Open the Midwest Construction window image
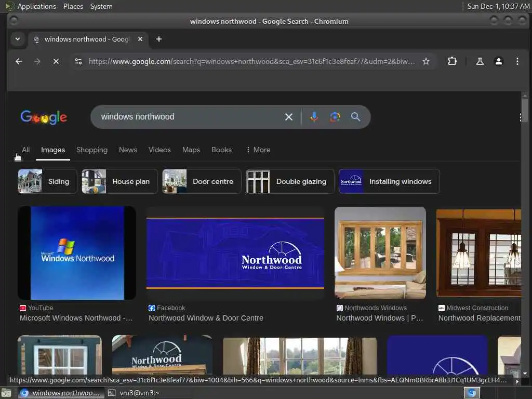The width and height of the screenshot is (532, 399). coord(478,253)
